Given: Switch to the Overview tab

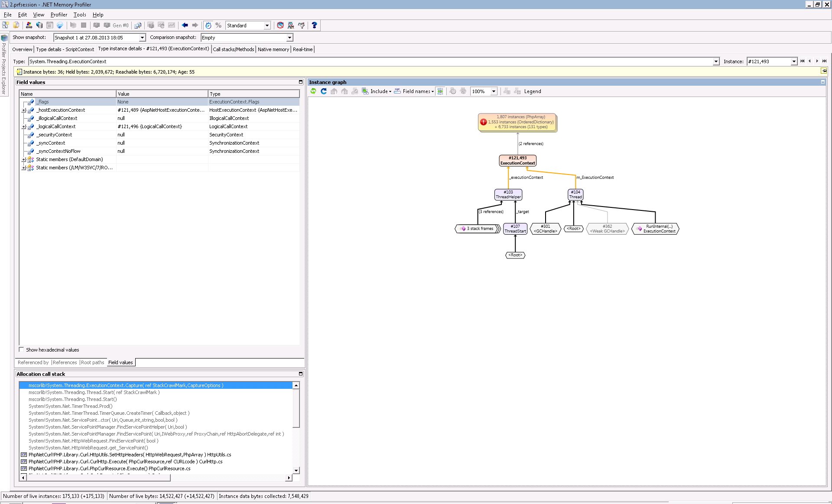Looking at the screenshot, I should coord(22,49).
